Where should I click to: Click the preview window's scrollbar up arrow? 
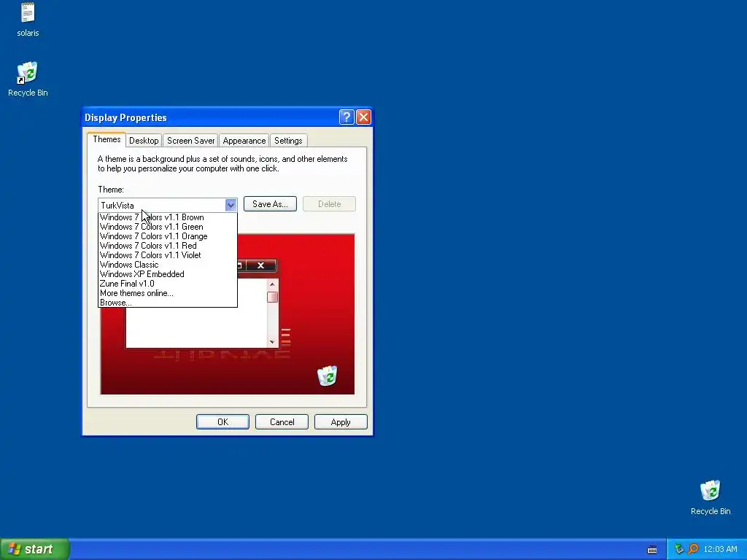(x=272, y=284)
